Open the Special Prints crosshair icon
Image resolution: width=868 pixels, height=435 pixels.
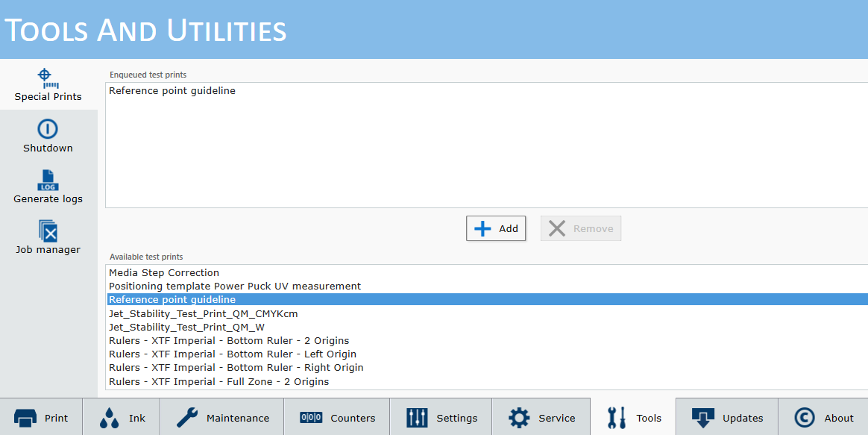click(x=47, y=78)
